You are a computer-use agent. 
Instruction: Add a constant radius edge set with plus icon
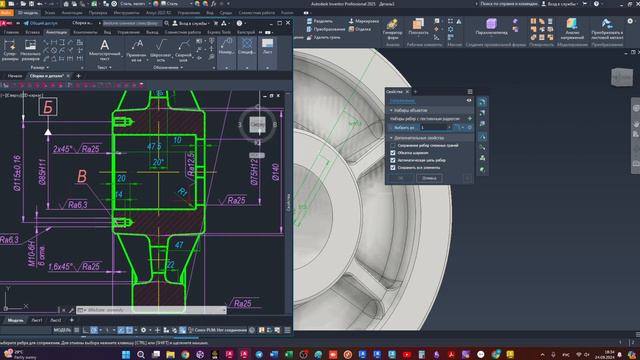click(469, 119)
